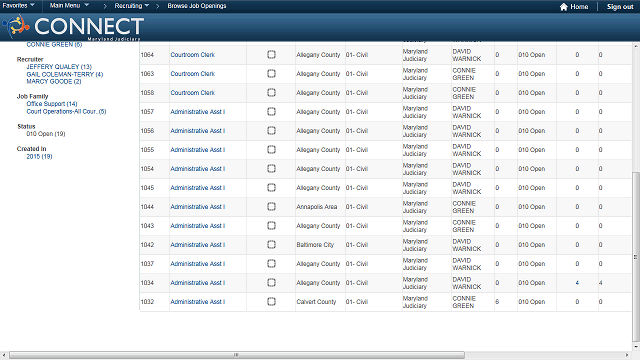Tick the checkbox for job 1063
This screenshot has height=360, width=640.
[x=271, y=73]
